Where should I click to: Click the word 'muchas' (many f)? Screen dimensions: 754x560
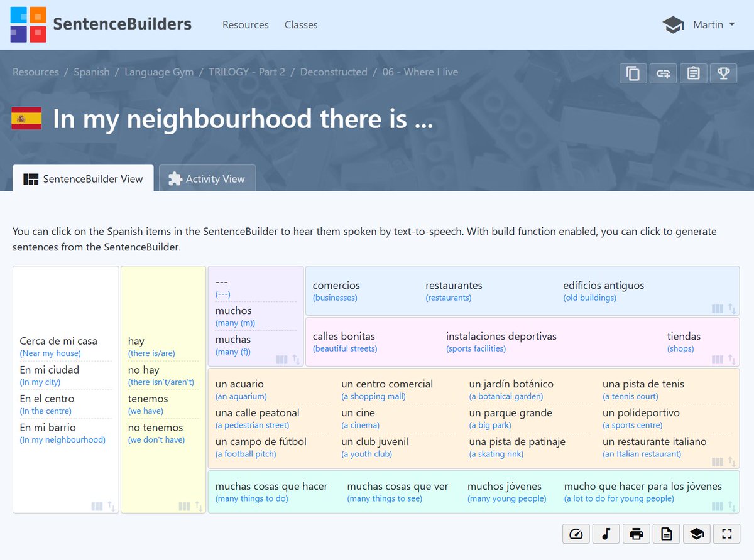coord(233,340)
